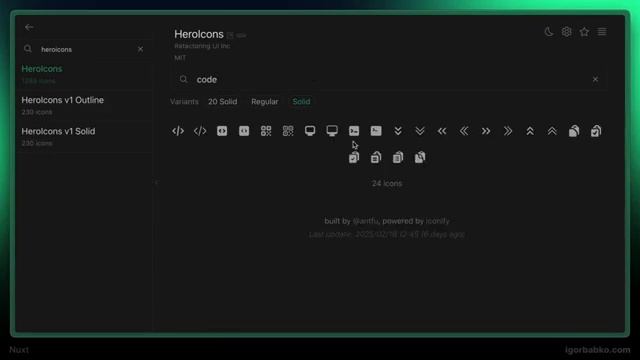The image size is (640, 360).
Task: Pick the second command-line terminal icon
Action: (x=376, y=131)
